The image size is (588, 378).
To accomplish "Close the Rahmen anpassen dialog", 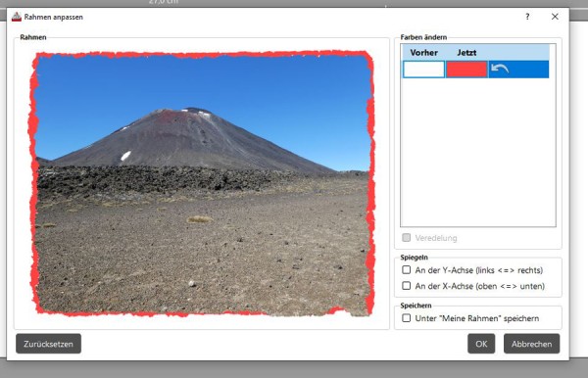I will pyautogui.click(x=555, y=17).
